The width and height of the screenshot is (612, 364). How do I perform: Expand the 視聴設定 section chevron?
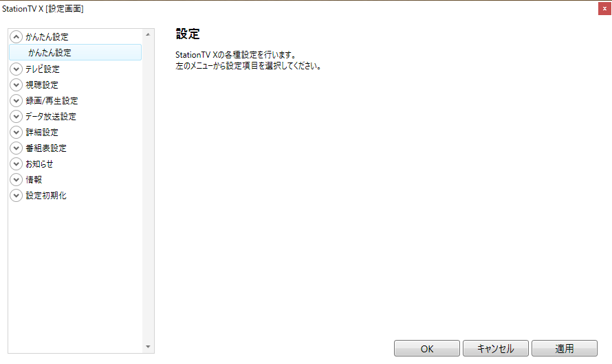click(x=16, y=84)
